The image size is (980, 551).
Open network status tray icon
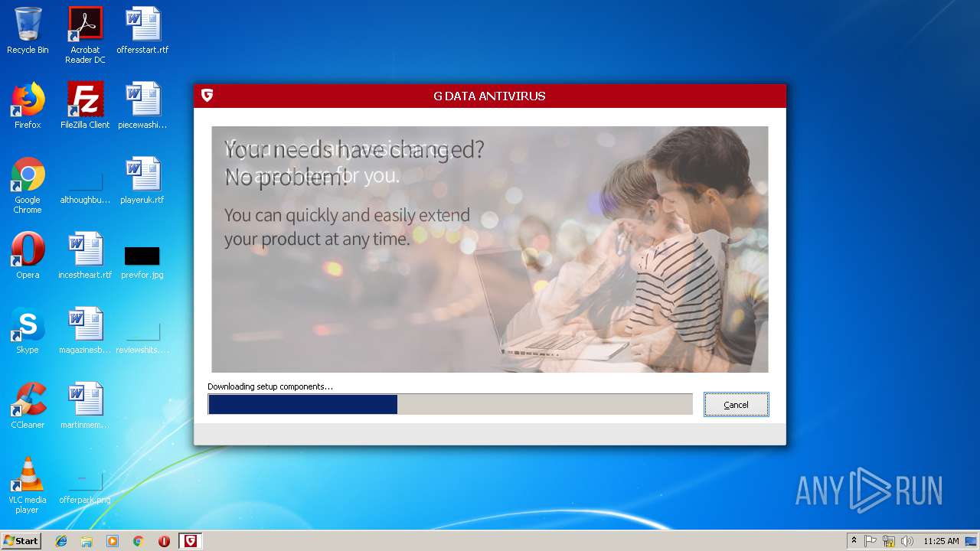(x=889, y=541)
